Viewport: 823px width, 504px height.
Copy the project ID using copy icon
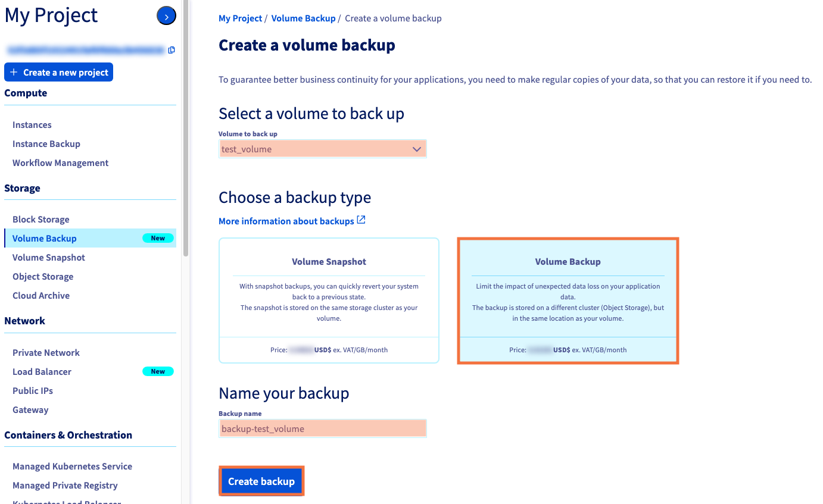coord(172,50)
